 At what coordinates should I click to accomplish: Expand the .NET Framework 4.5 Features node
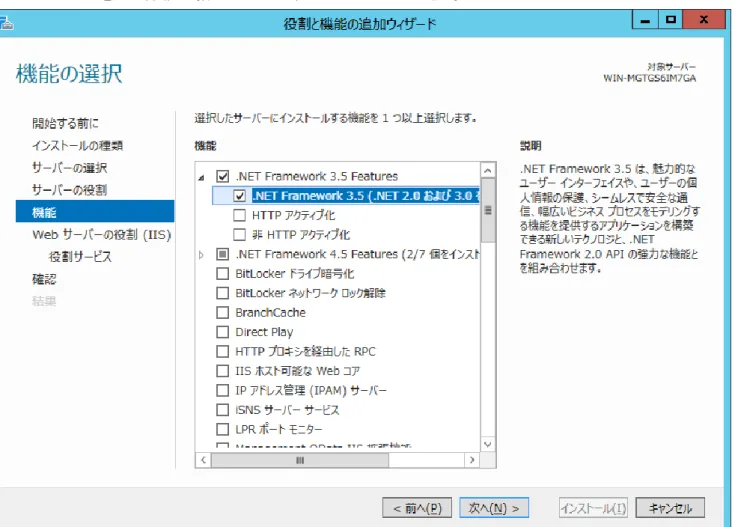[x=202, y=255]
